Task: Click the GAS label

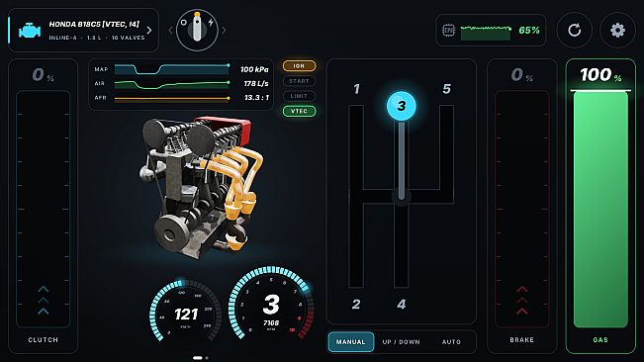Action: 600,340
